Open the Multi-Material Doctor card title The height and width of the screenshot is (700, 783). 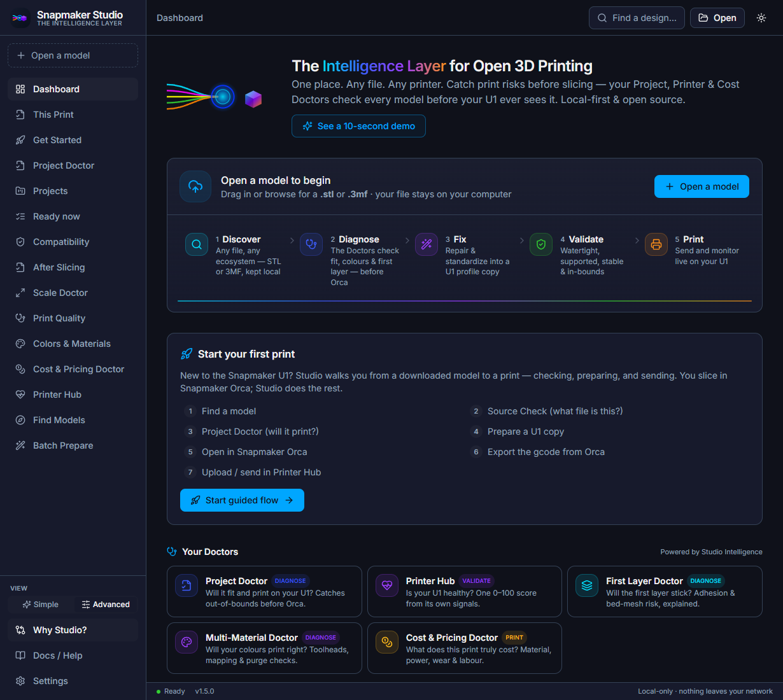(x=251, y=638)
